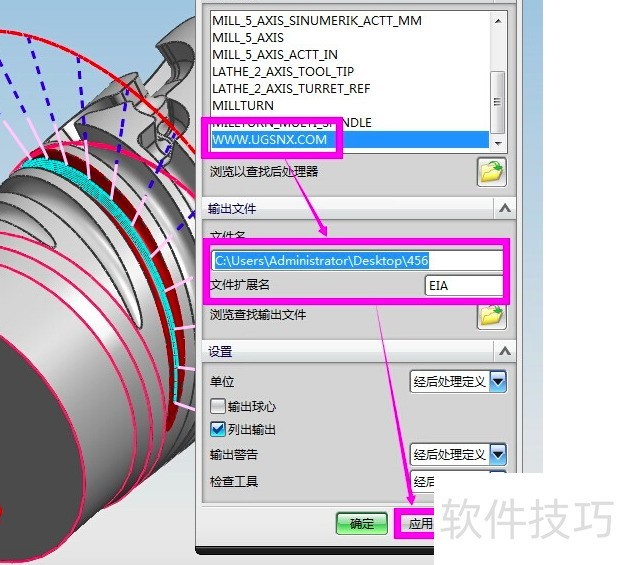Collapse the 输出文件 section

pyautogui.click(x=504, y=208)
